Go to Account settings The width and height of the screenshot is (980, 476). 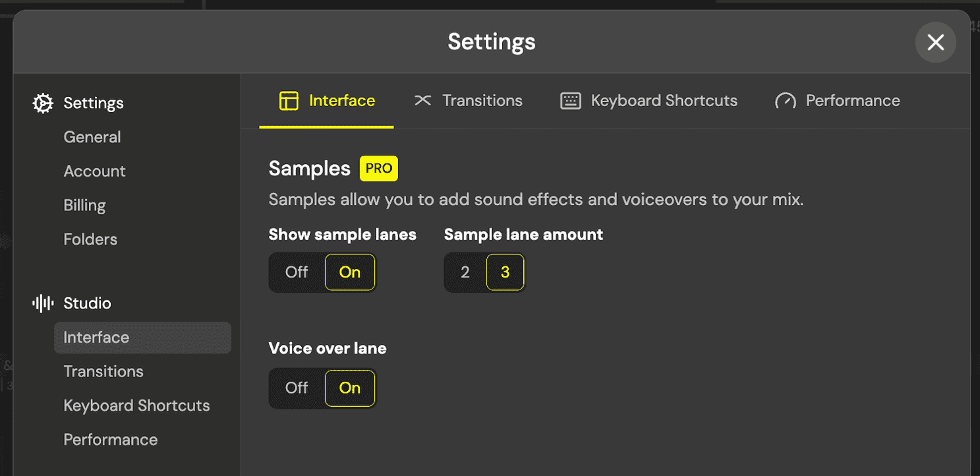point(94,171)
